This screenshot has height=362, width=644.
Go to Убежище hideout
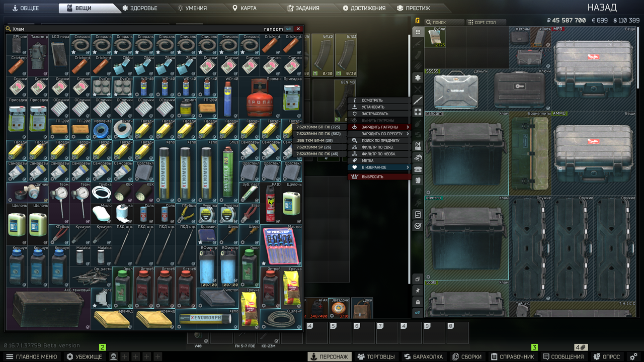click(85, 356)
